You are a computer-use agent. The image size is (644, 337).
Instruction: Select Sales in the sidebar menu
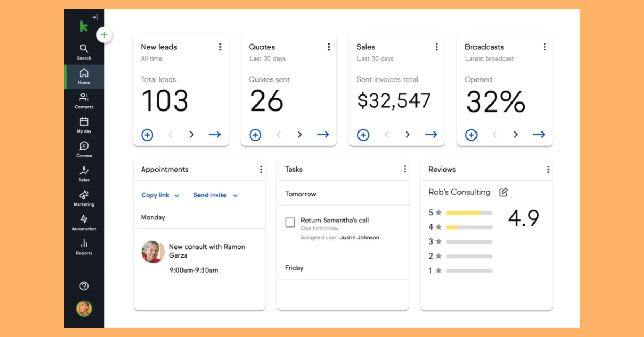(x=84, y=173)
